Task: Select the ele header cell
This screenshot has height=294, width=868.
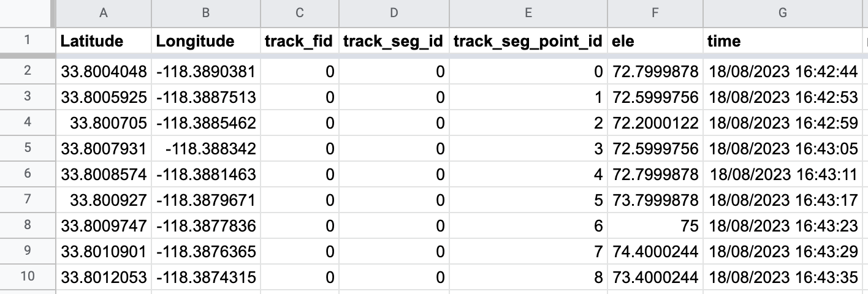Action: click(x=655, y=41)
